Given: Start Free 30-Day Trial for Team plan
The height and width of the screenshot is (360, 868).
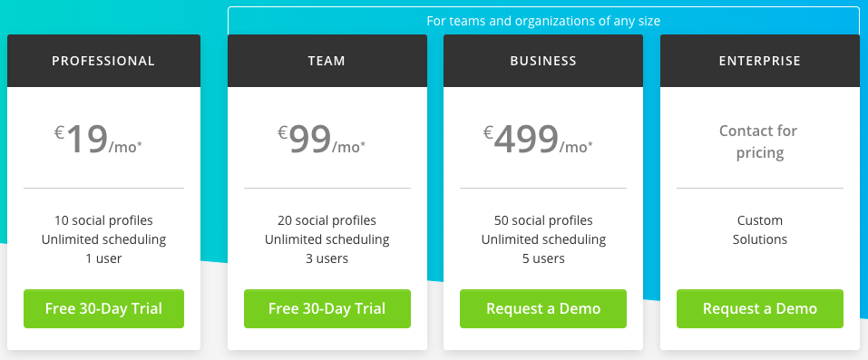Looking at the screenshot, I should [x=327, y=308].
